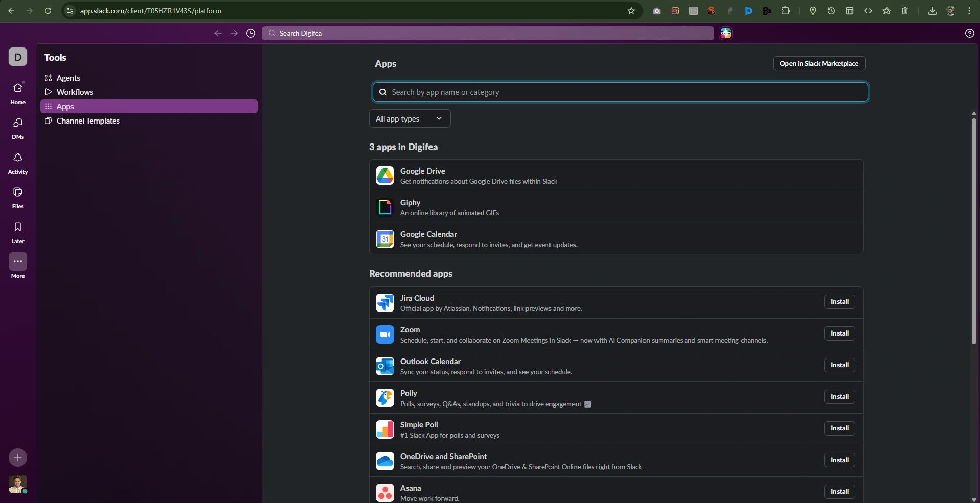Viewport: 980px width, 503px height.
Task: Click the Polly title text
Action: point(409,393)
